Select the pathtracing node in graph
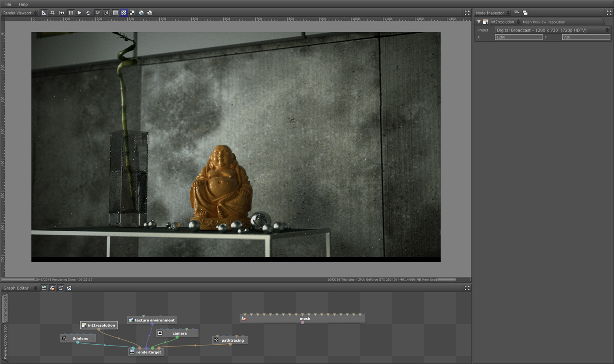614x364 pixels. (230, 340)
